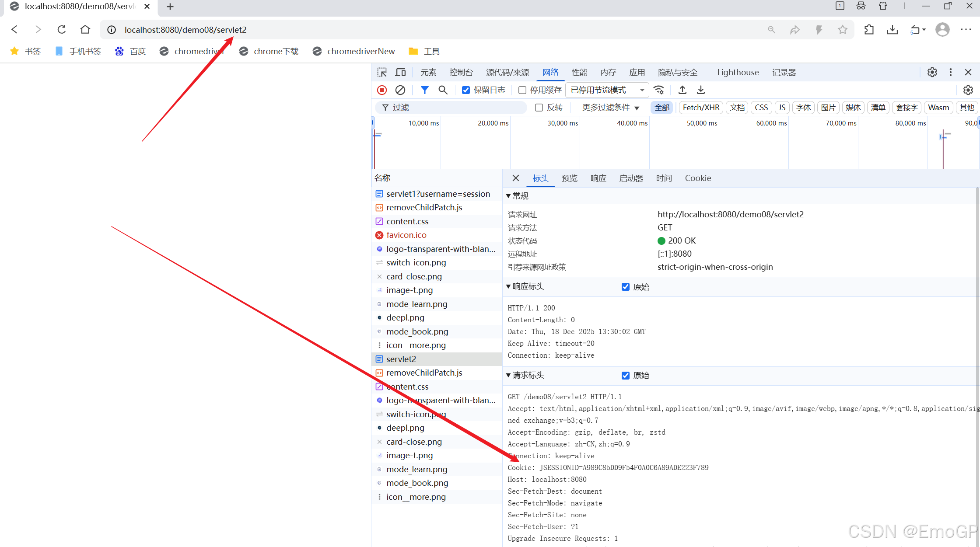Open the 百度 bookmark
Image resolution: width=980 pixels, height=547 pixels.
click(130, 52)
